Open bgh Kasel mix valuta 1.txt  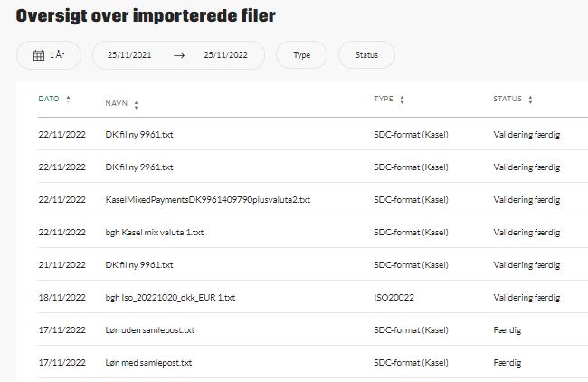[154, 232]
